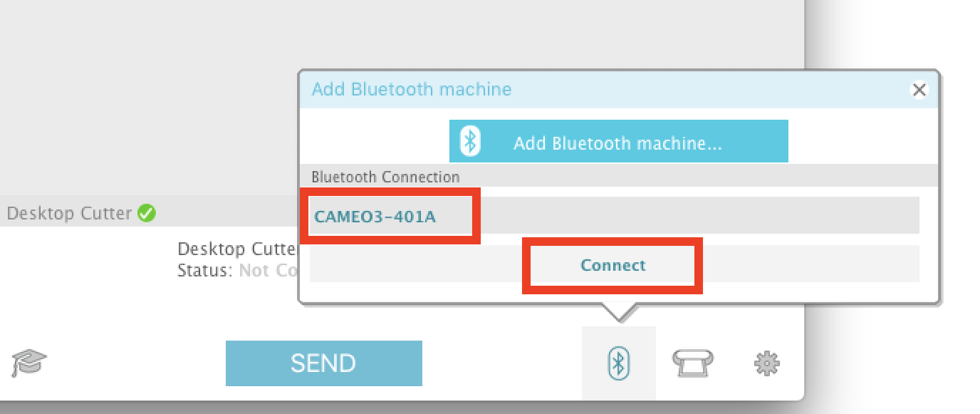This screenshot has width=980, height=414.
Task: Click the Bluetooth symbol inside the blue button
Action: click(x=470, y=140)
